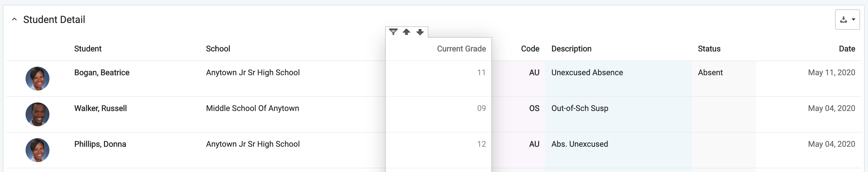Open Donna Phillips's profile photo
The width and height of the screenshot is (868, 172).
[x=37, y=150]
